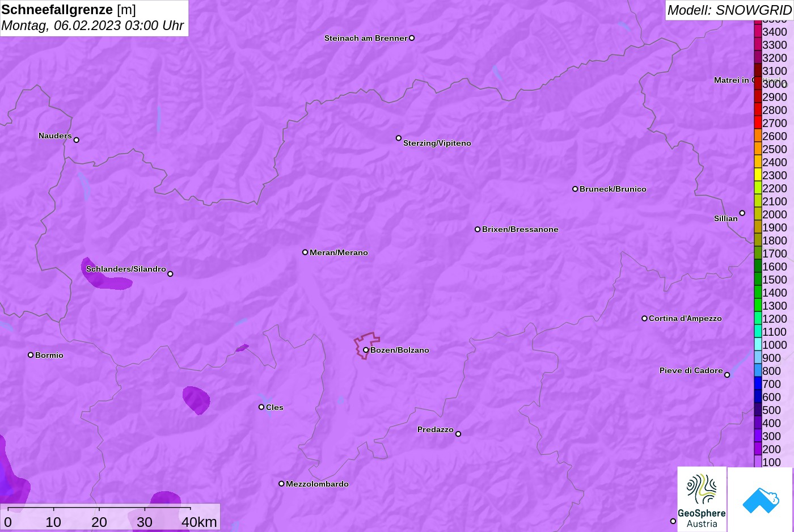Screen dimensions: 794x532
Task: Click the 'Cortina d'Ampezzo' label
Action: tap(685, 318)
